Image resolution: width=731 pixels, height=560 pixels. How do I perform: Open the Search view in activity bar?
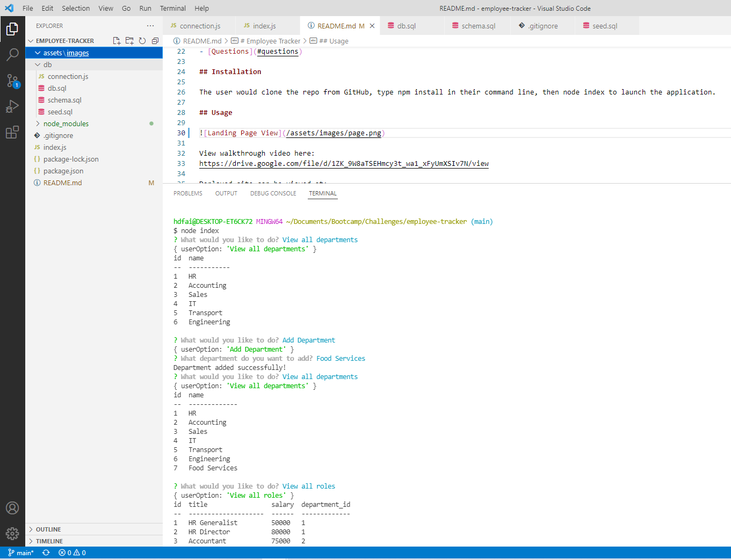(x=12, y=54)
